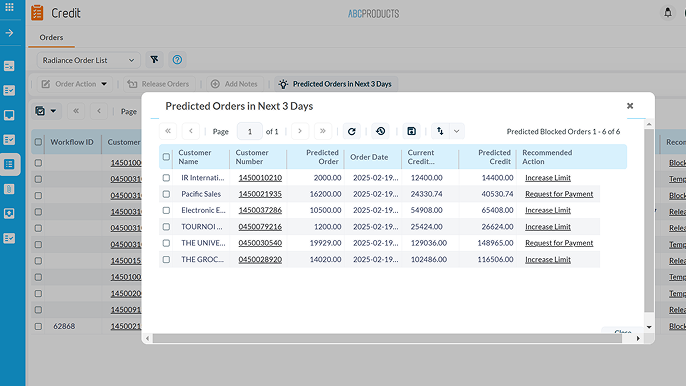
Task: Click the save disk icon in dialog
Action: [x=412, y=131]
